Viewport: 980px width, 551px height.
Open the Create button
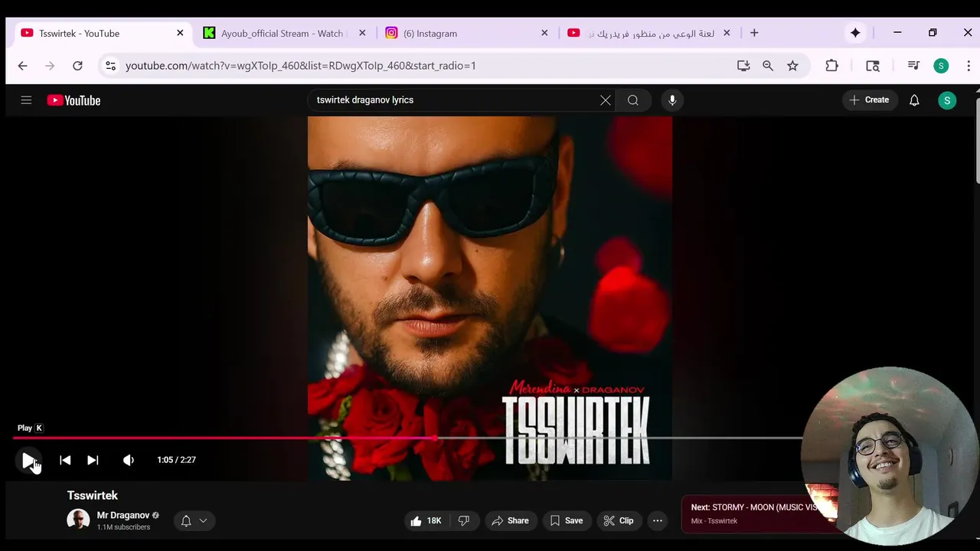point(869,100)
